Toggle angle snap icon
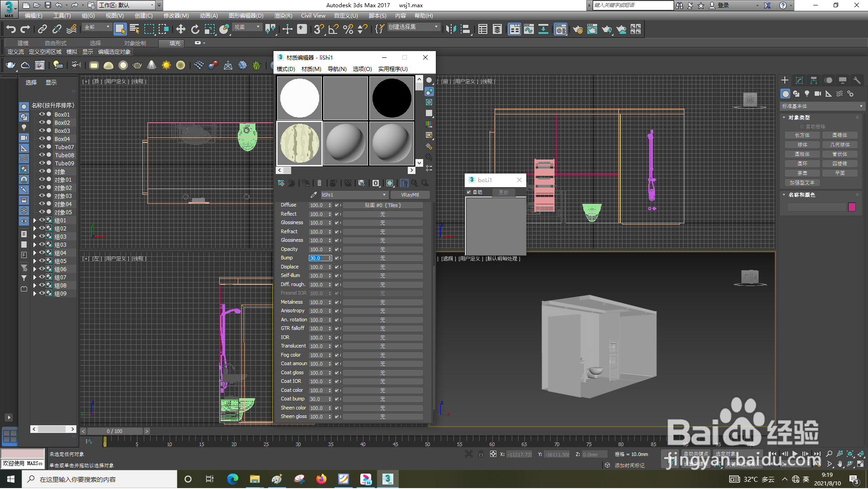 click(x=333, y=29)
